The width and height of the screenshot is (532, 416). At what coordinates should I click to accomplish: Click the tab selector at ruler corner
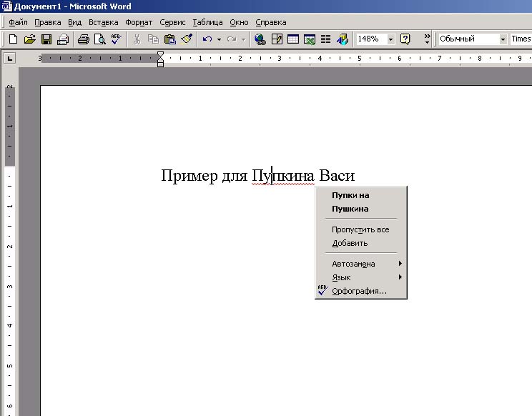(x=10, y=58)
